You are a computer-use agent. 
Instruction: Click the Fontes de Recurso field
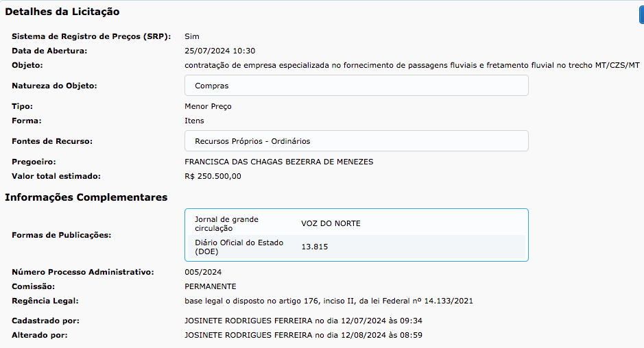click(356, 141)
